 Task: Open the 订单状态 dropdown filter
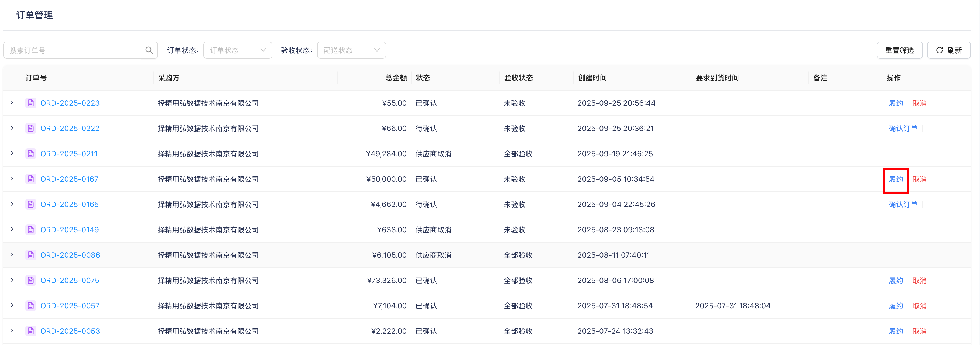[x=237, y=50]
